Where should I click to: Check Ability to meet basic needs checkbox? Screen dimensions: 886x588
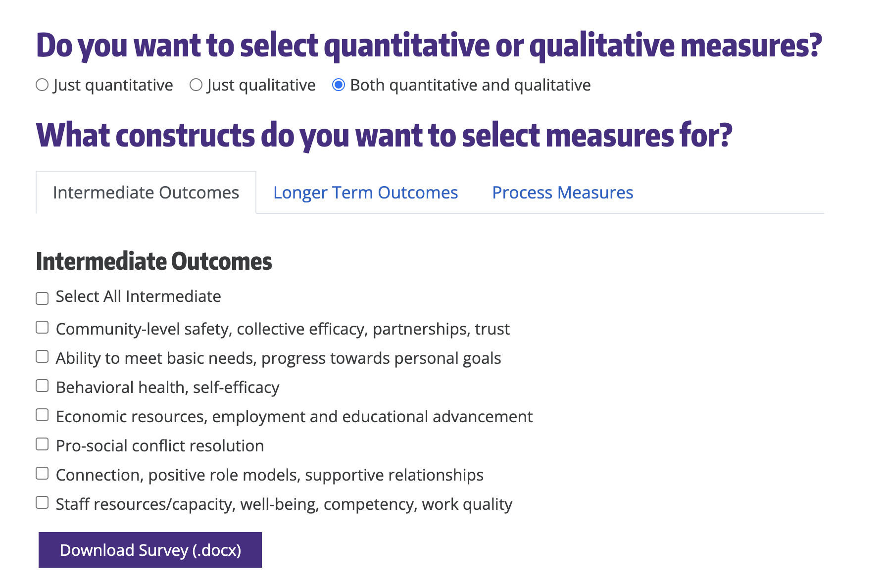(42, 356)
